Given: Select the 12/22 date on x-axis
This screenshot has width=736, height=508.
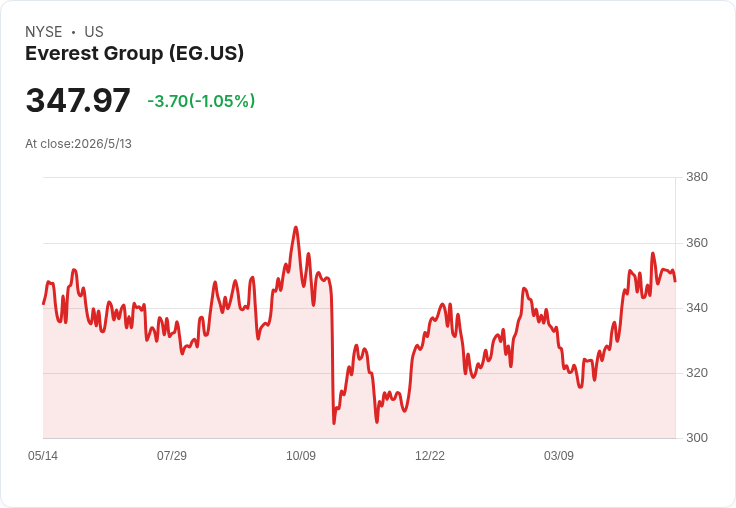Looking at the screenshot, I should click(x=430, y=455).
